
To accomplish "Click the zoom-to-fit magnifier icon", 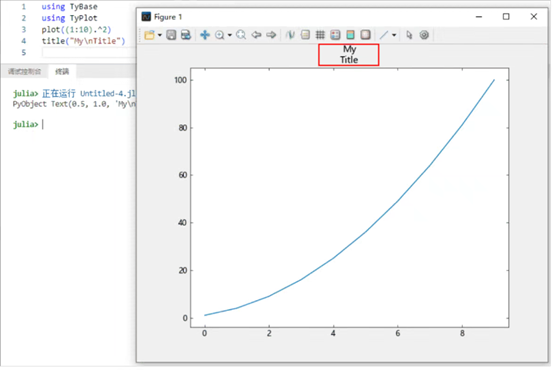I will [x=241, y=35].
